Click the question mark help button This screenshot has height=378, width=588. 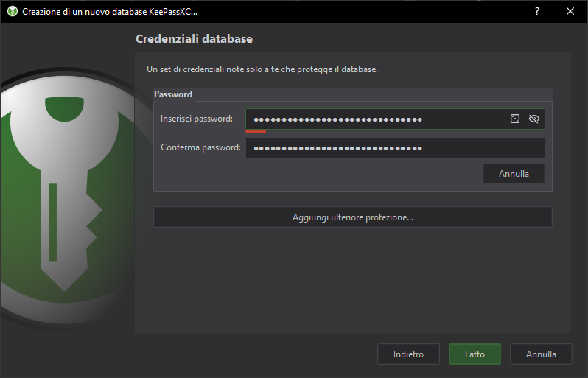(536, 12)
